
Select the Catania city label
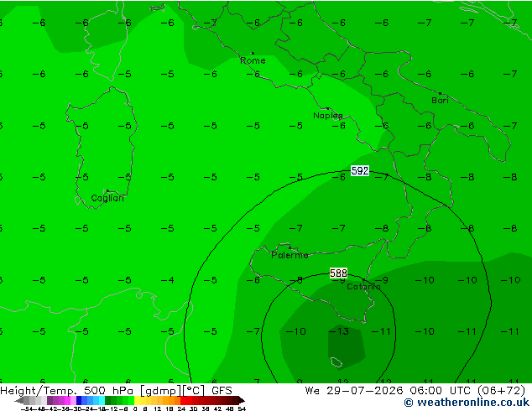[363, 287]
